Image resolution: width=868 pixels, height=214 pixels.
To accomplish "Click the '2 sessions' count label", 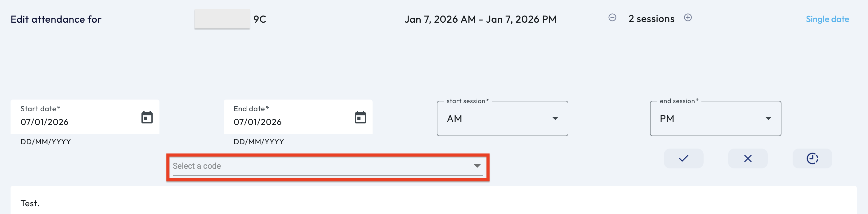I will [651, 19].
